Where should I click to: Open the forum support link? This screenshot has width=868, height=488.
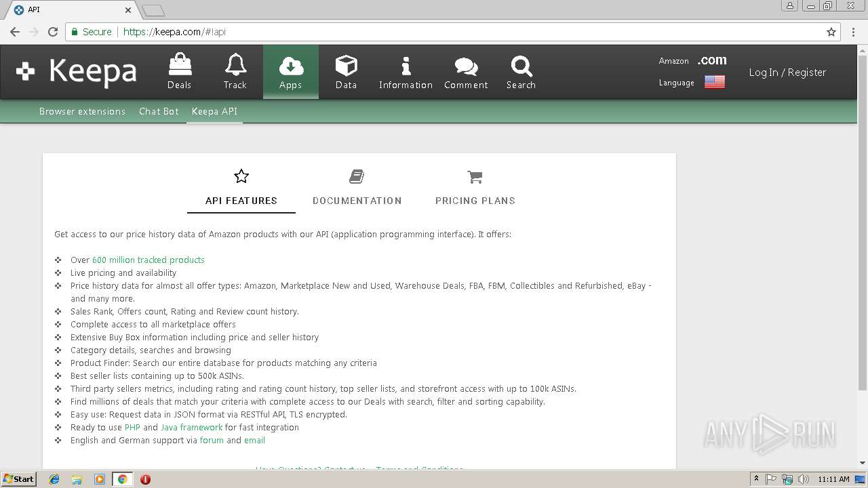(212, 441)
